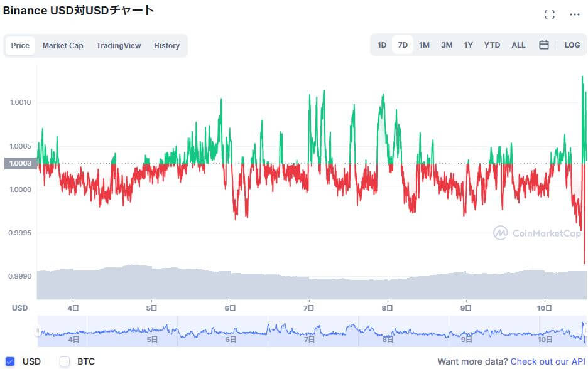Select the 3M time range
This screenshot has height=369, width=588.
(x=447, y=45)
